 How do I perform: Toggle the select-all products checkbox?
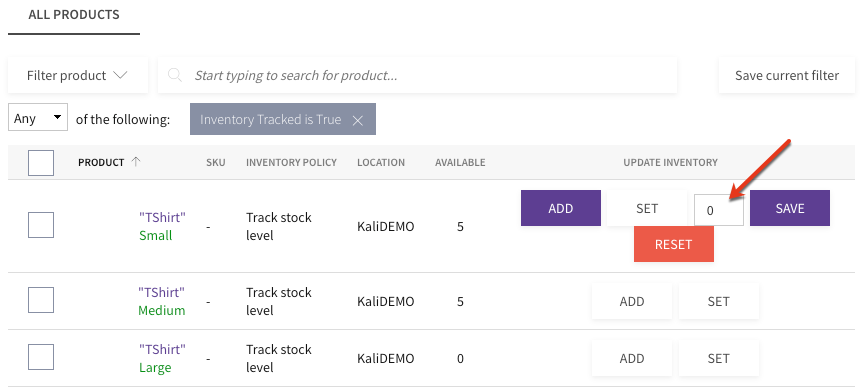click(41, 163)
